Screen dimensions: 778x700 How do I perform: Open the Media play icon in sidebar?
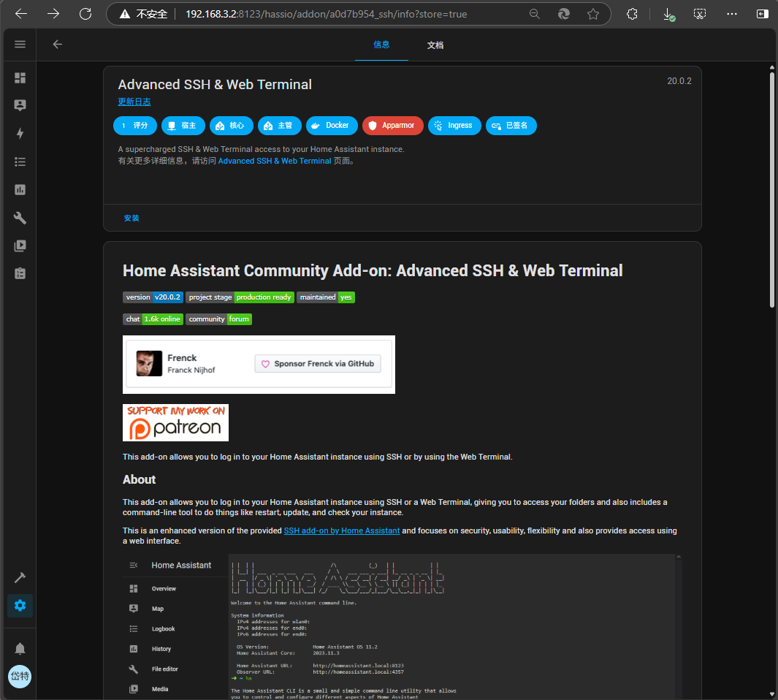tap(20, 246)
